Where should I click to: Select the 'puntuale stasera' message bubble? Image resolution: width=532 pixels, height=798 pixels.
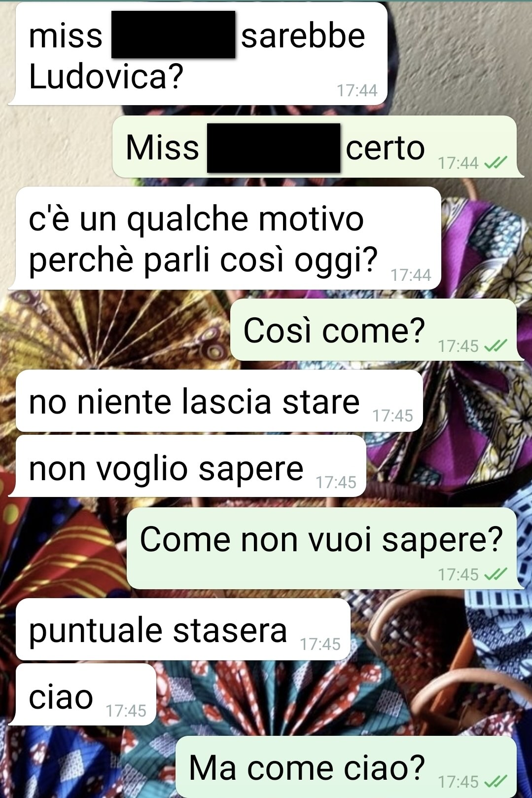pyautogui.click(x=182, y=630)
